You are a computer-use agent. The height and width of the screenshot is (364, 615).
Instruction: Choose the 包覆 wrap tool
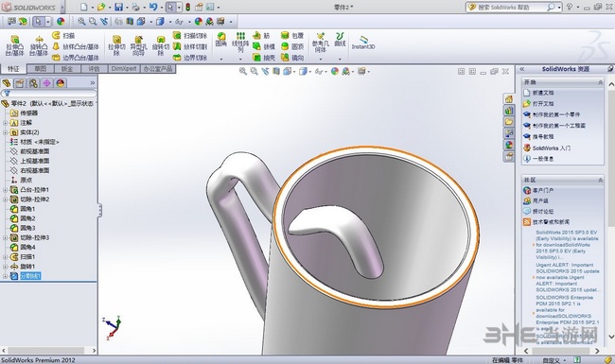pyautogui.click(x=292, y=36)
